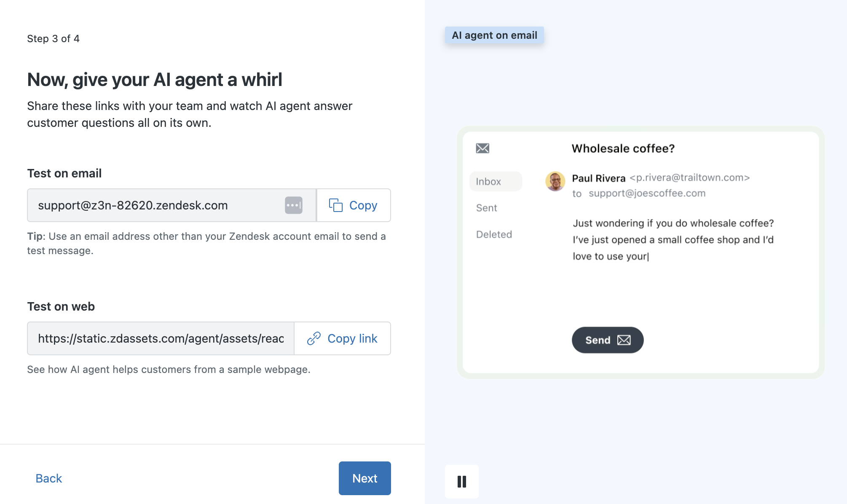
Task: Click the static.zdassets.com URL field
Action: [161, 338]
